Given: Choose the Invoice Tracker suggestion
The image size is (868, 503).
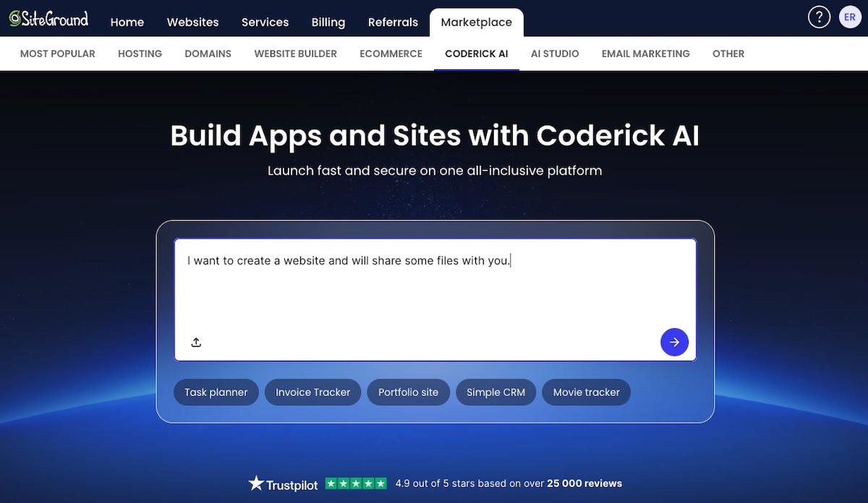Looking at the screenshot, I should 312,392.
